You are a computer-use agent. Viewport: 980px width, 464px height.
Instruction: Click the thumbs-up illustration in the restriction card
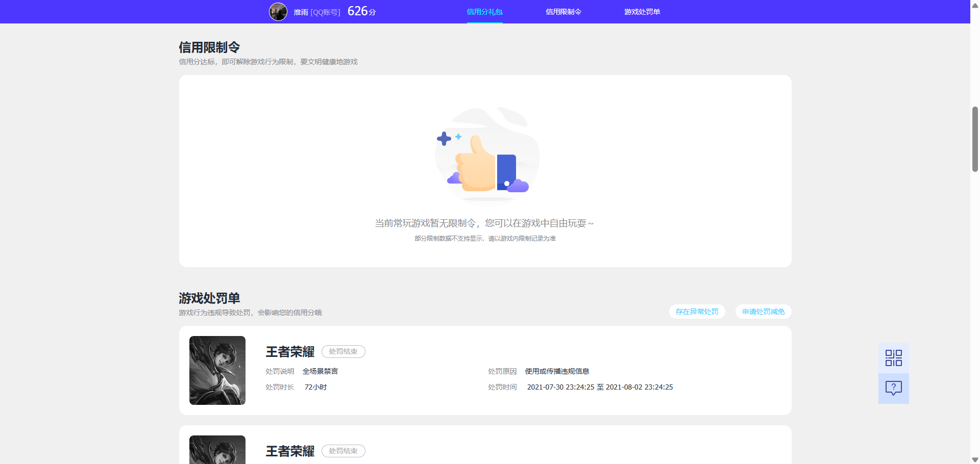pyautogui.click(x=486, y=153)
